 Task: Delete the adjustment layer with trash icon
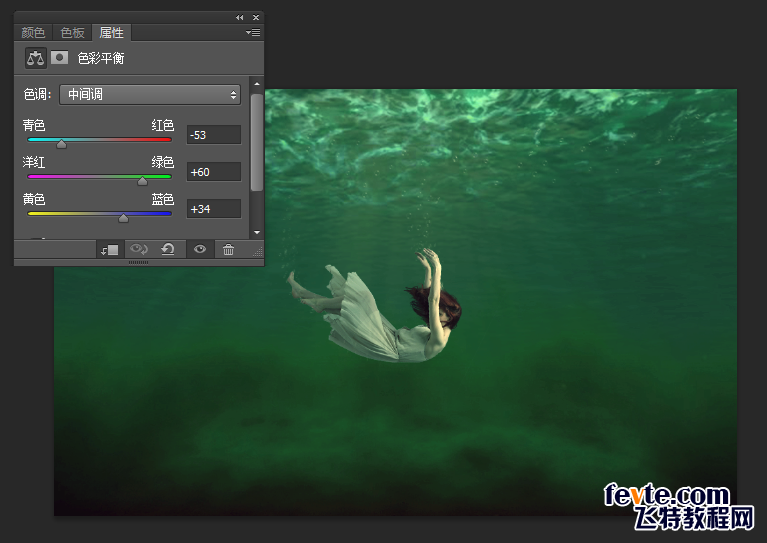[228, 249]
